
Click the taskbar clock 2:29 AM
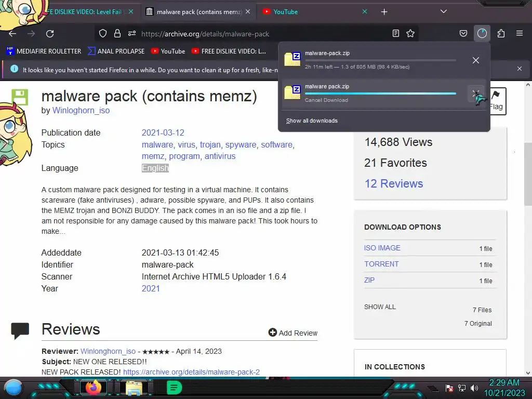(504, 383)
